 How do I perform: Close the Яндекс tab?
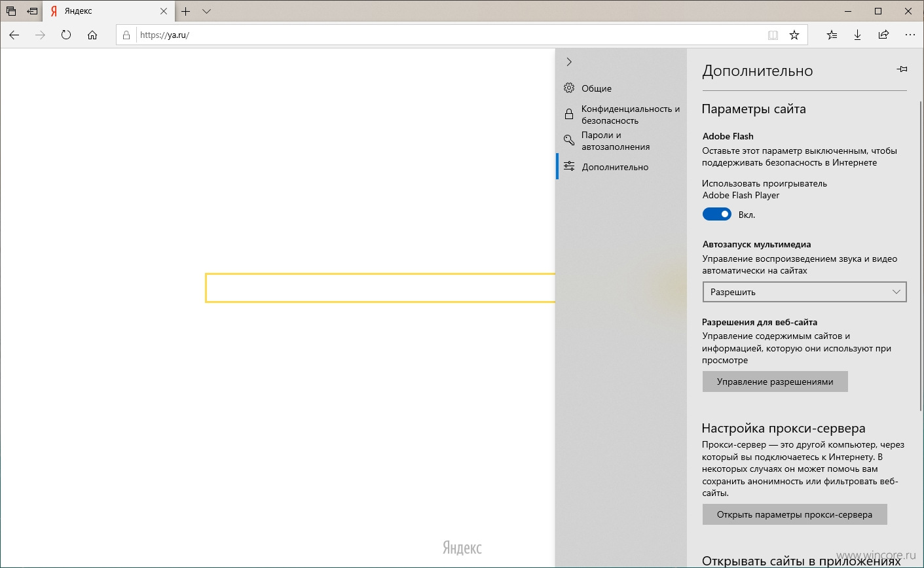click(x=164, y=11)
